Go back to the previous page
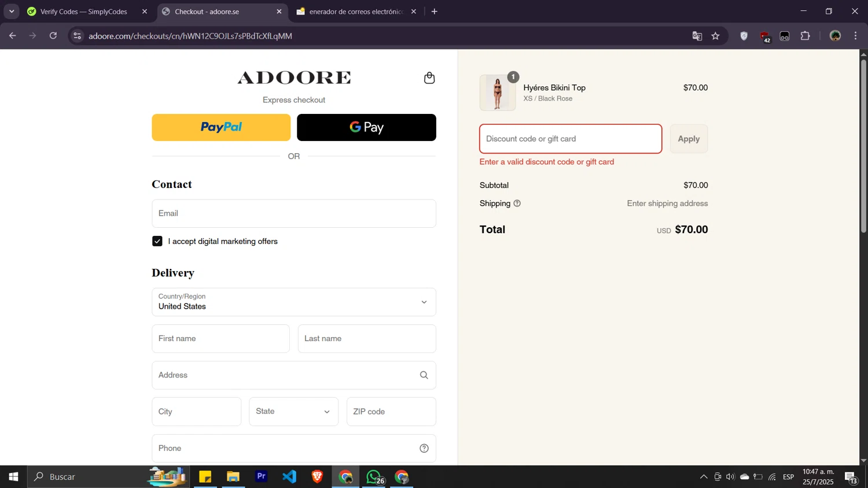868x488 pixels. click(x=12, y=36)
